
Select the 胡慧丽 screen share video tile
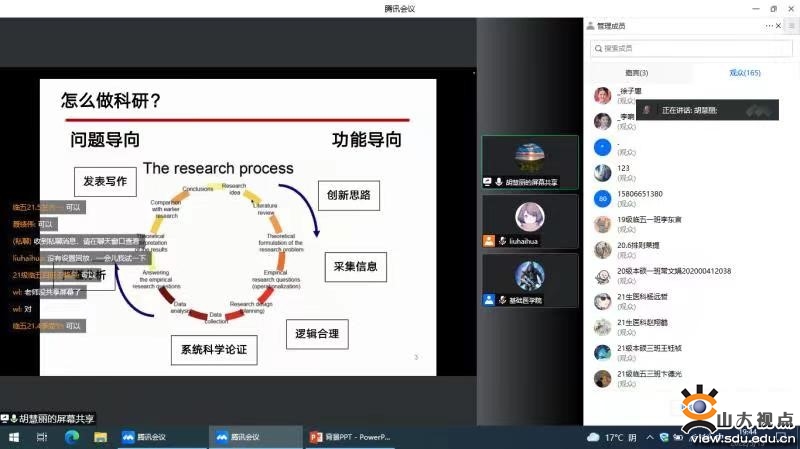point(529,162)
